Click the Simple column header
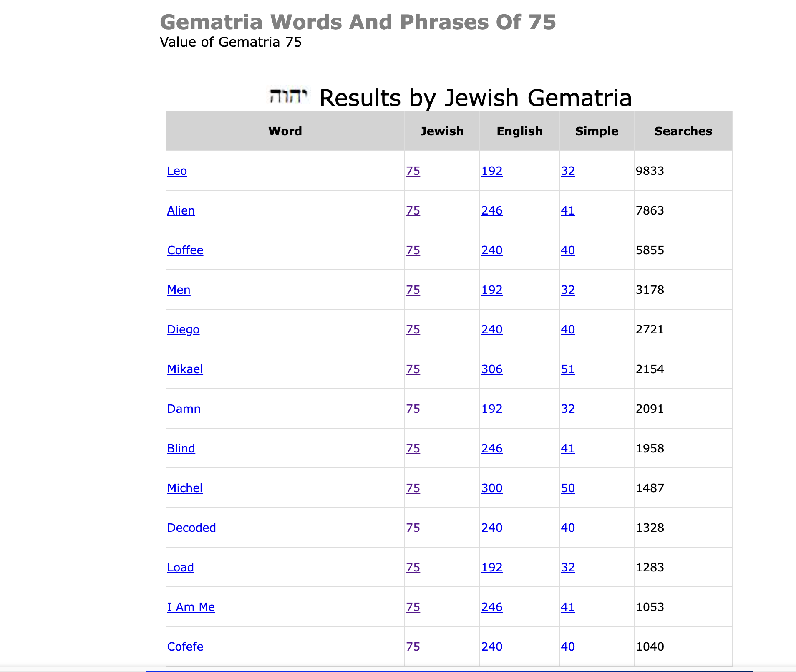The width and height of the screenshot is (796, 672). click(x=597, y=131)
